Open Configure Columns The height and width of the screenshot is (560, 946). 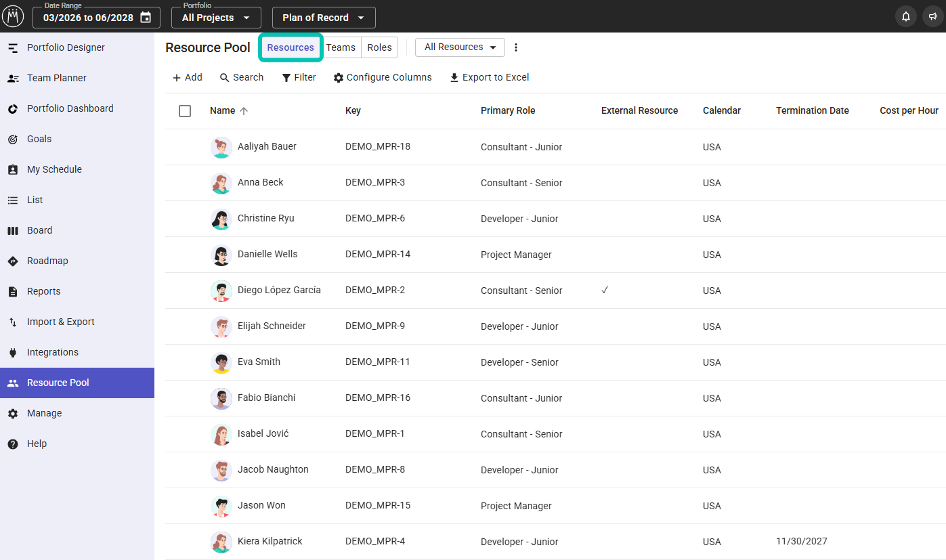tap(383, 78)
